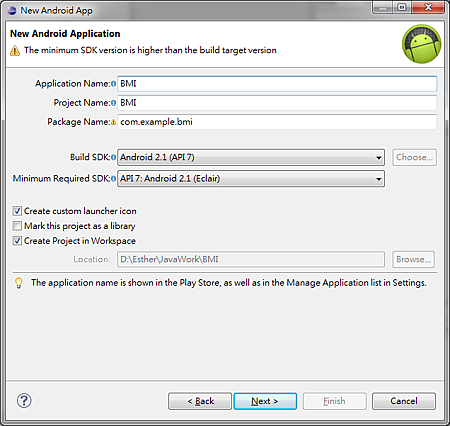The image size is (450, 426).
Task: Focus the Application Name input field
Action: [x=277, y=84]
